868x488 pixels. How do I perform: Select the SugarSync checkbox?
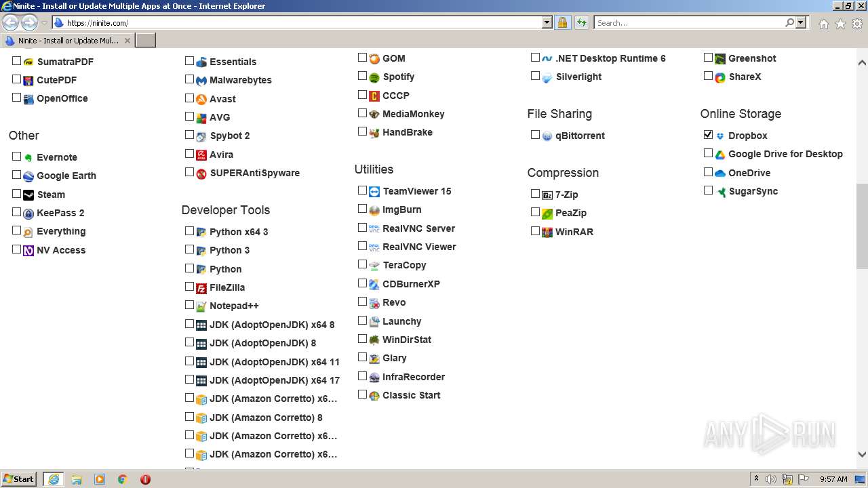click(x=708, y=190)
